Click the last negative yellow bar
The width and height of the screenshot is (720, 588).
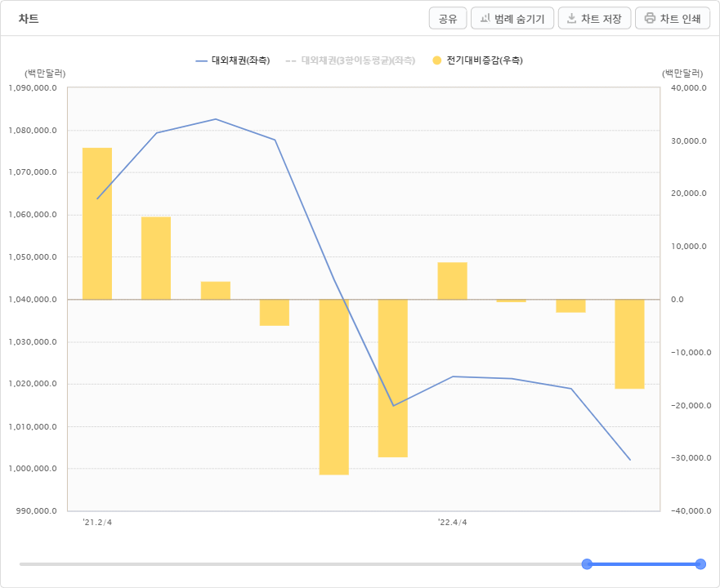click(x=629, y=345)
